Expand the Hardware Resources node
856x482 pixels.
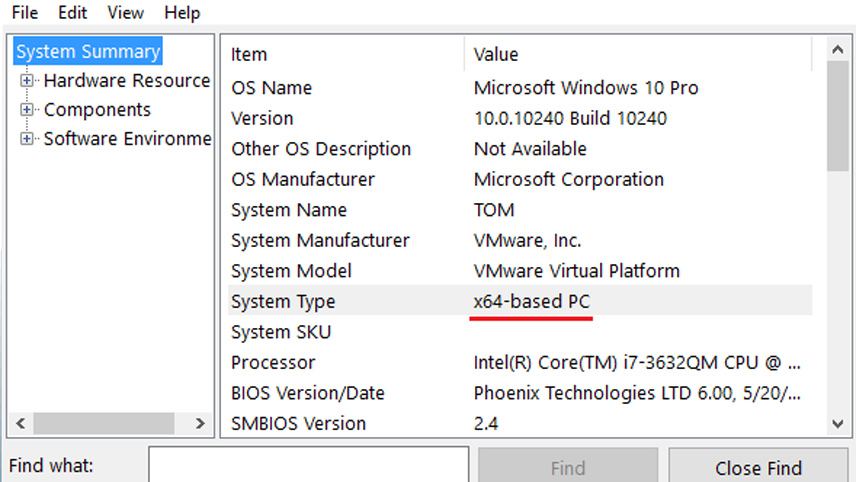coord(27,81)
